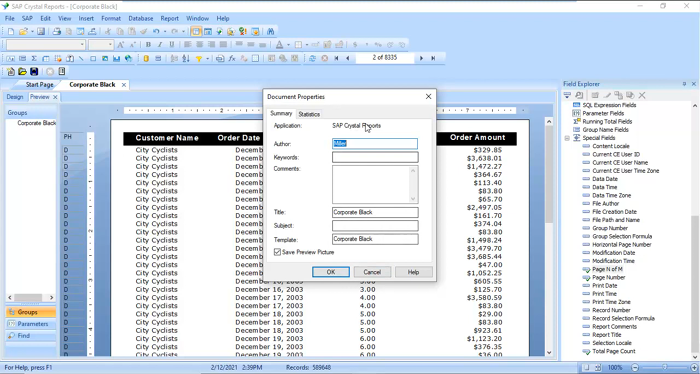700x374 pixels.
Task: Go to the next page arrow
Action: (x=421, y=58)
